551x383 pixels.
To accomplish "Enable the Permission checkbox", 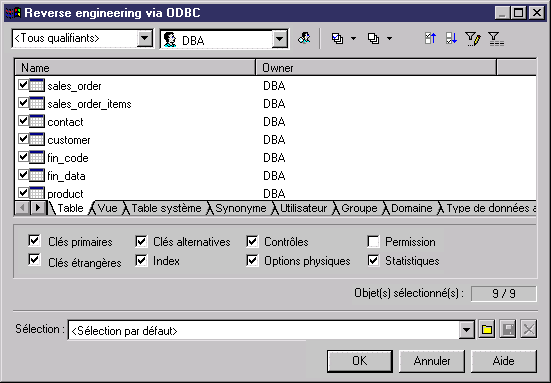I will coord(373,241).
